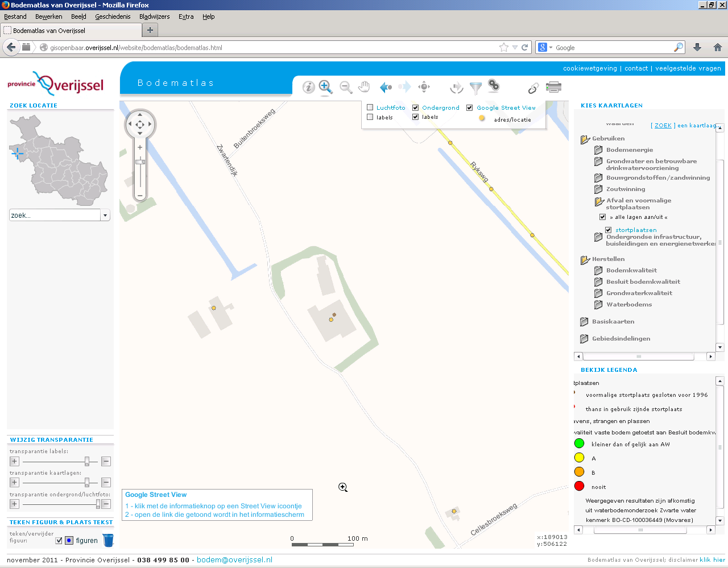728x568 pixels.
Task: Choose the pan hand tool
Action: [364, 87]
